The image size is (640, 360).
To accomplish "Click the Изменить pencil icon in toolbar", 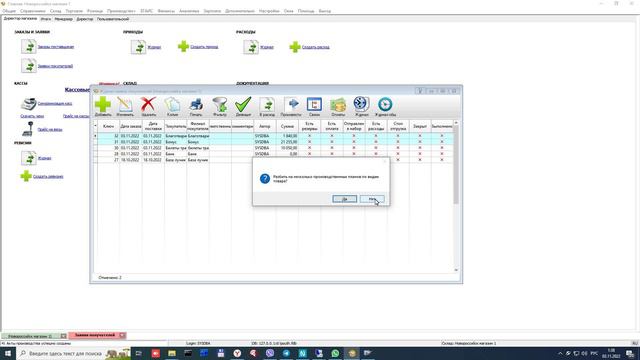I will (x=125, y=105).
